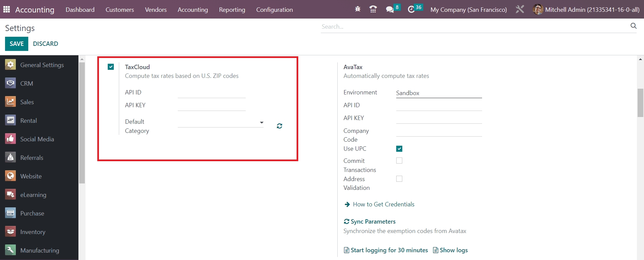The height and width of the screenshot is (260, 644).
Task: Click the SAVE button
Action: coord(16,44)
